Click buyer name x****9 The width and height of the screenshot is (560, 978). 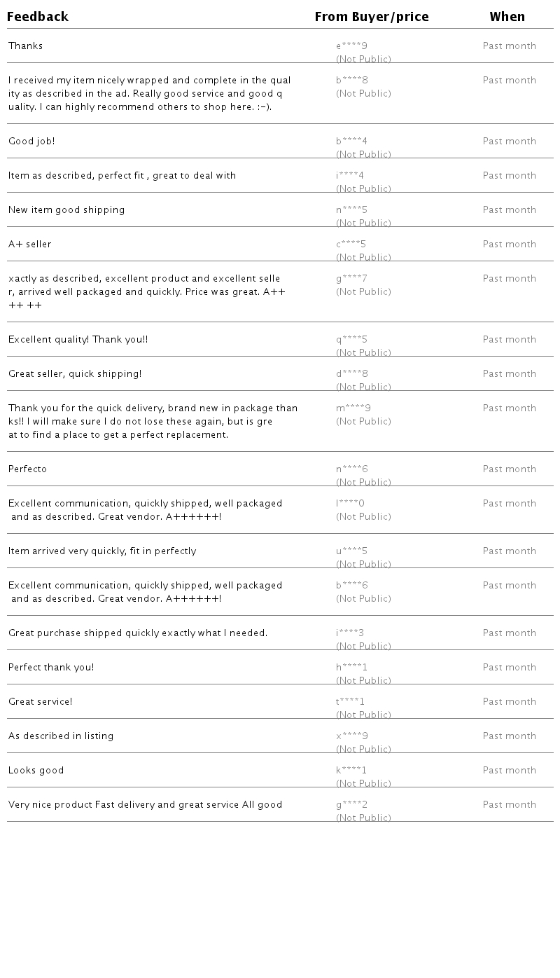[x=351, y=736]
